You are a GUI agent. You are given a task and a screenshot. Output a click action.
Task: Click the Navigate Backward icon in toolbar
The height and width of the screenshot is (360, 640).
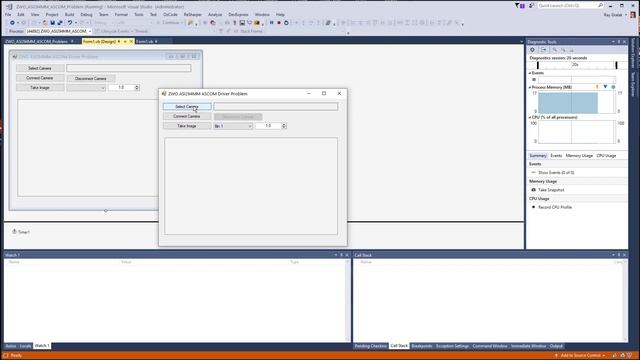point(12,23)
